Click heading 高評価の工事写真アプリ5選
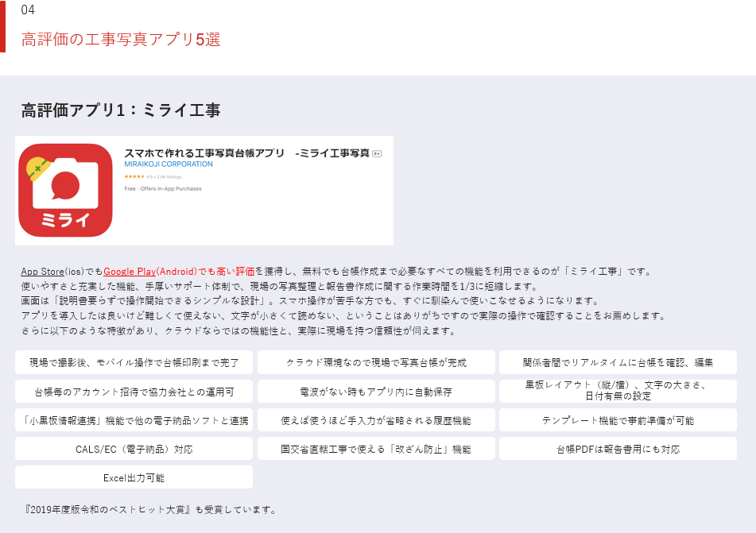756x533 pixels. click(121, 40)
